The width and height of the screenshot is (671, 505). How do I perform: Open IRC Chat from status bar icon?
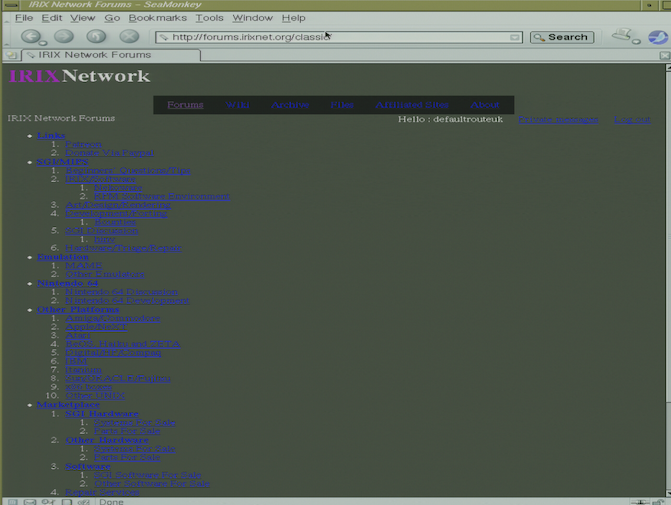[83, 502]
